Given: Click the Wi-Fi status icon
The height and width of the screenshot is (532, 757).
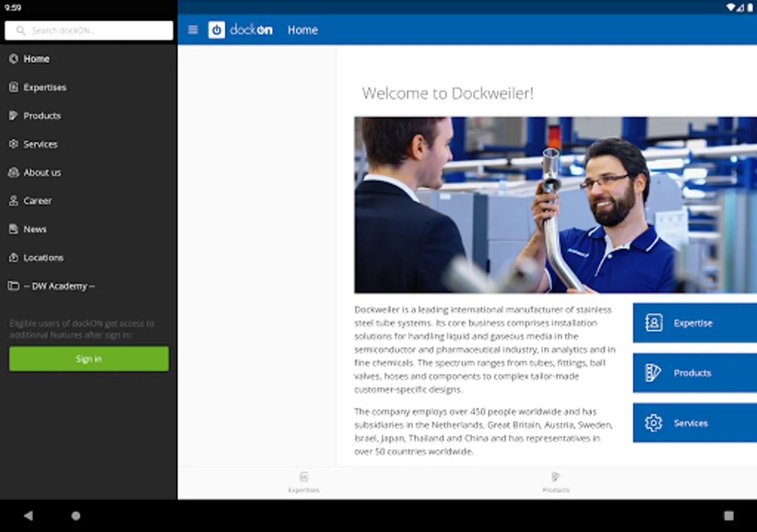Looking at the screenshot, I should (x=732, y=7).
